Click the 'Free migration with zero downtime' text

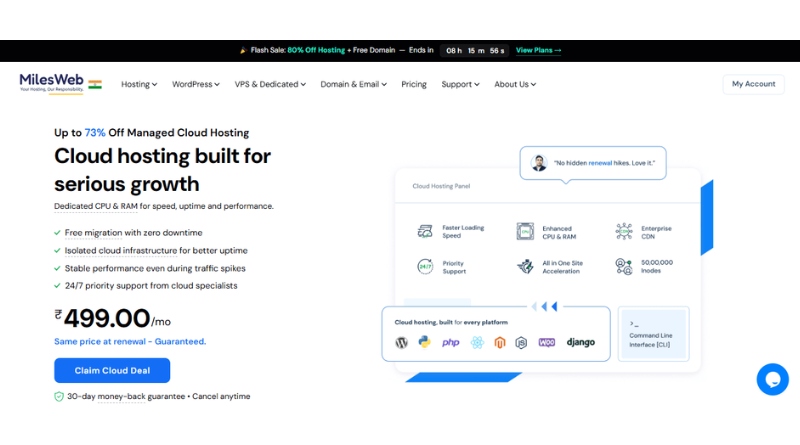pos(134,233)
